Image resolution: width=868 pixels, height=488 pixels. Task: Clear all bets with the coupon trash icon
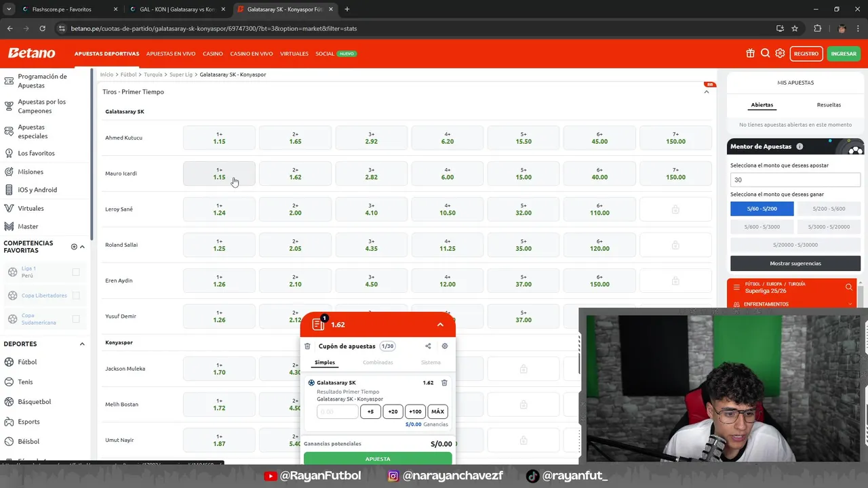(x=307, y=346)
